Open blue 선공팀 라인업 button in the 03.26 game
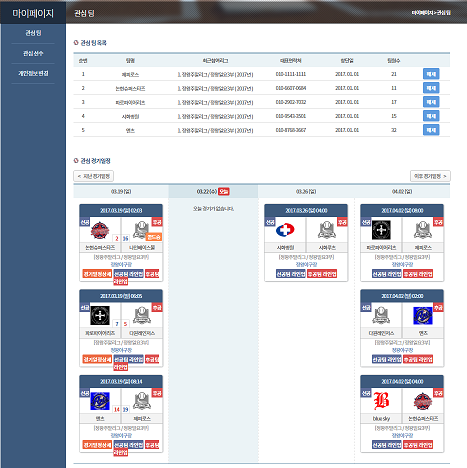The width and height of the screenshot is (467, 468). click(x=291, y=274)
